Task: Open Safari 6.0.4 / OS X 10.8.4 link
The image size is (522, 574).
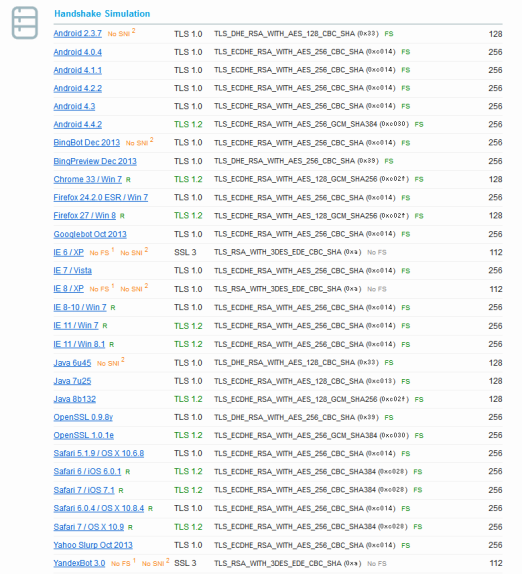Action: click(x=99, y=508)
